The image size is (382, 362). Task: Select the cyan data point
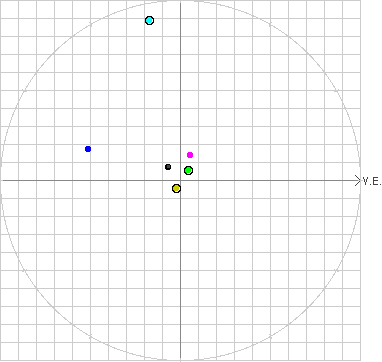point(150,21)
